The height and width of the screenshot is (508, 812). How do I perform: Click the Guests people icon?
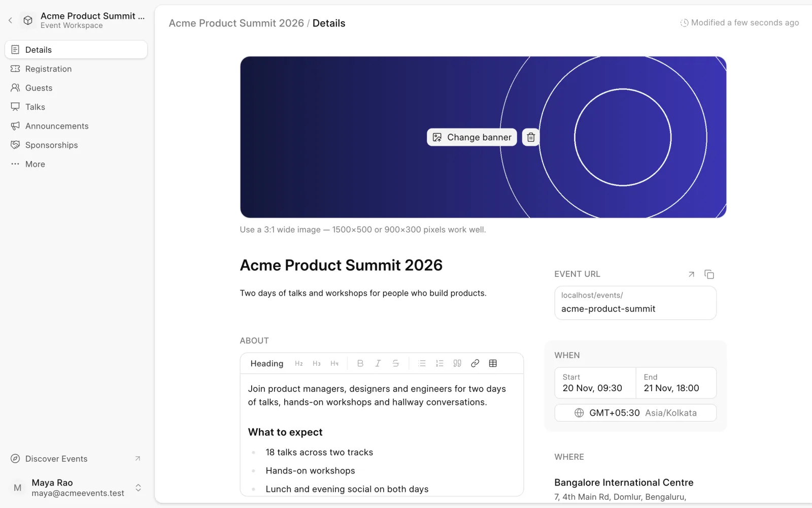[x=15, y=88]
